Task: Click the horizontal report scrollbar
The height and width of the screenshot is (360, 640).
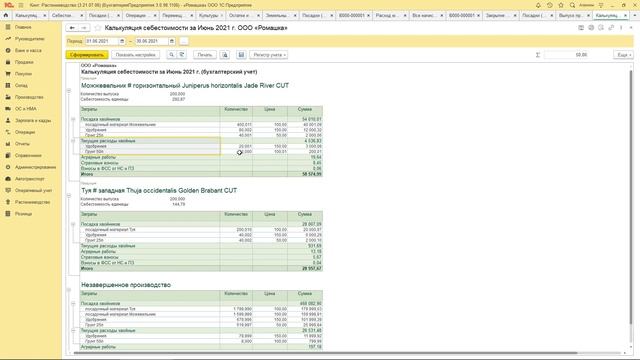Action: pos(325,353)
